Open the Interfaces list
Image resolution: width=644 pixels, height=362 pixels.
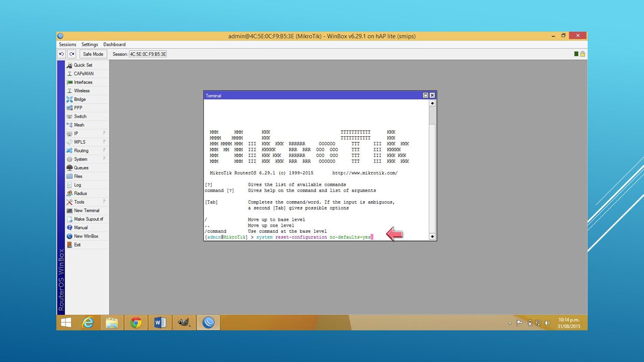click(87, 82)
